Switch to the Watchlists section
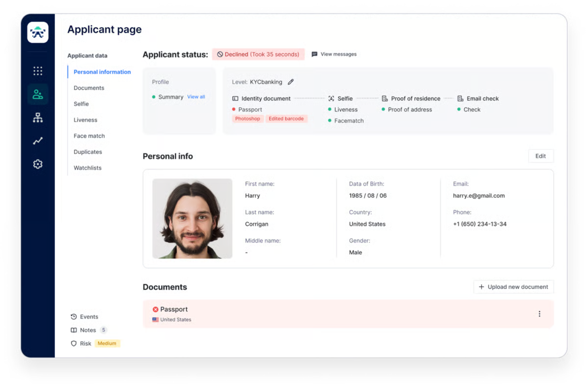 point(87,168)
